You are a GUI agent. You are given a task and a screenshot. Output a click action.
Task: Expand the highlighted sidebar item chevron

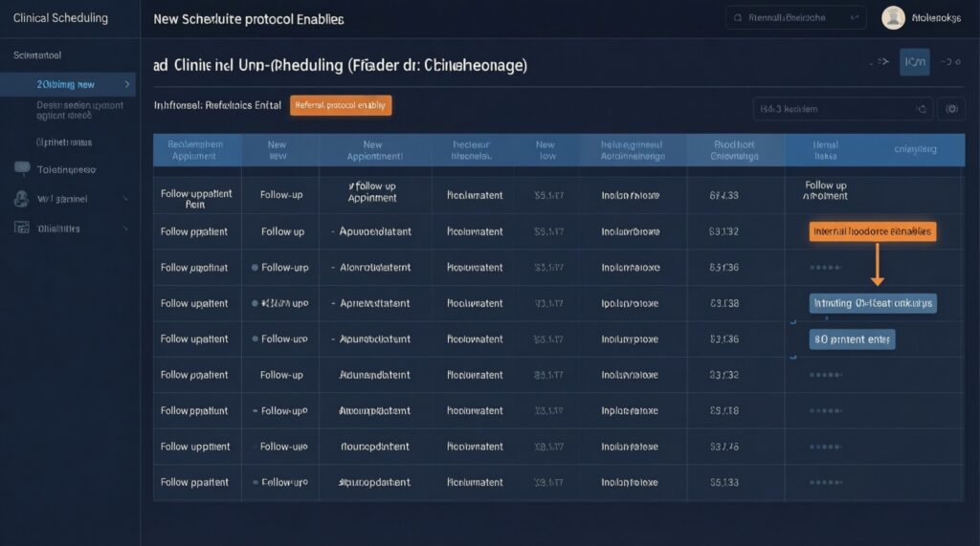coord(125,85)
